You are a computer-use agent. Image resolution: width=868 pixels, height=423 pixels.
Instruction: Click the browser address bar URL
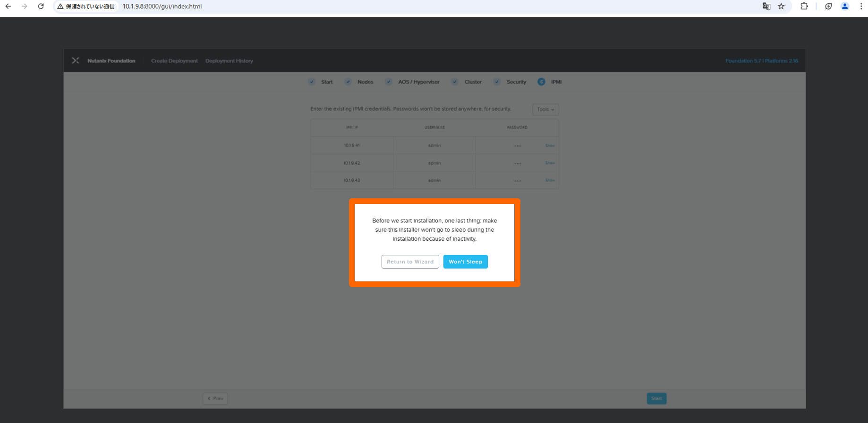pyautogui.click(x=162, y=6)
